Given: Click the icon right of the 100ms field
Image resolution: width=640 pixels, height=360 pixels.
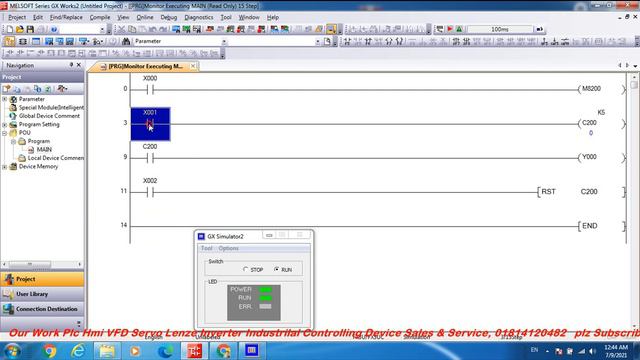Looking at the screenshot, I should tap(540, 29).
